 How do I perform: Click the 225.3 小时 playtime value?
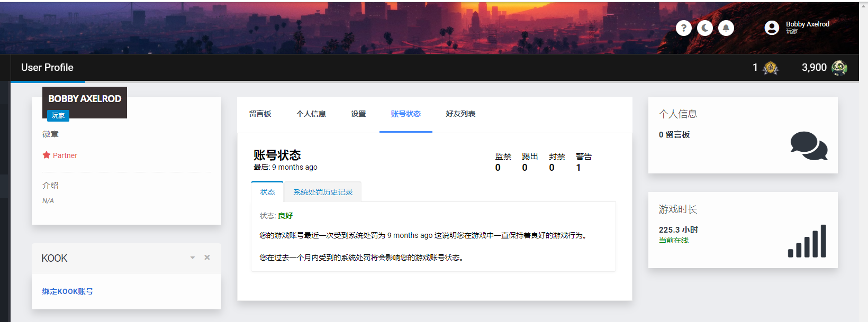pyautogui.click(x=679, y=230)
